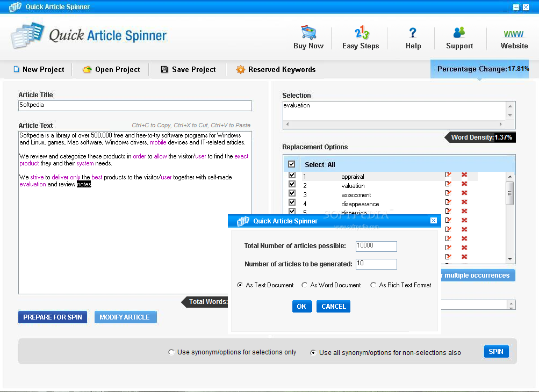Choose Open Project in the toolbar
The height and width of the screenshot is (392, 539).
[x=111, y=69]
